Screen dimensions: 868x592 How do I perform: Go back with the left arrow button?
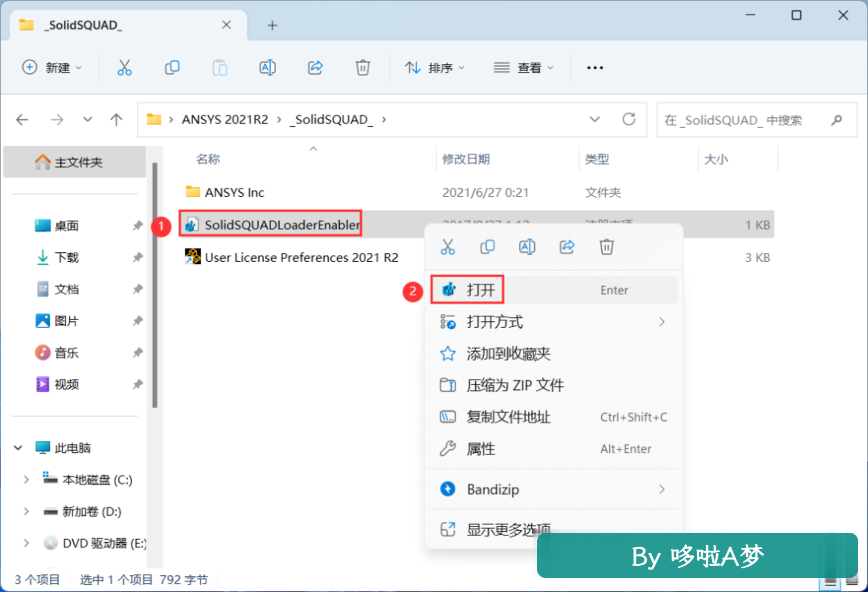22,120
